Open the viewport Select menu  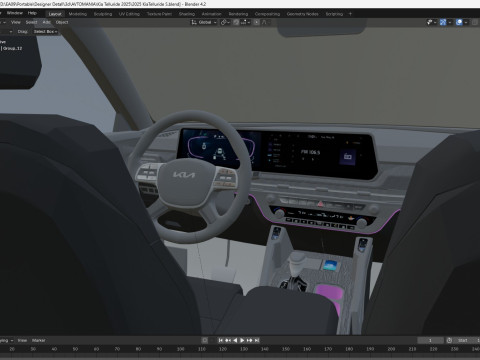point(31,22)
